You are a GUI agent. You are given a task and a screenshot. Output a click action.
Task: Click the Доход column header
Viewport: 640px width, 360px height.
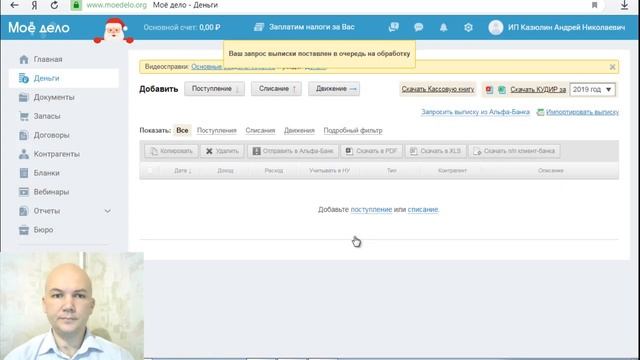click(x=225, y=171)
